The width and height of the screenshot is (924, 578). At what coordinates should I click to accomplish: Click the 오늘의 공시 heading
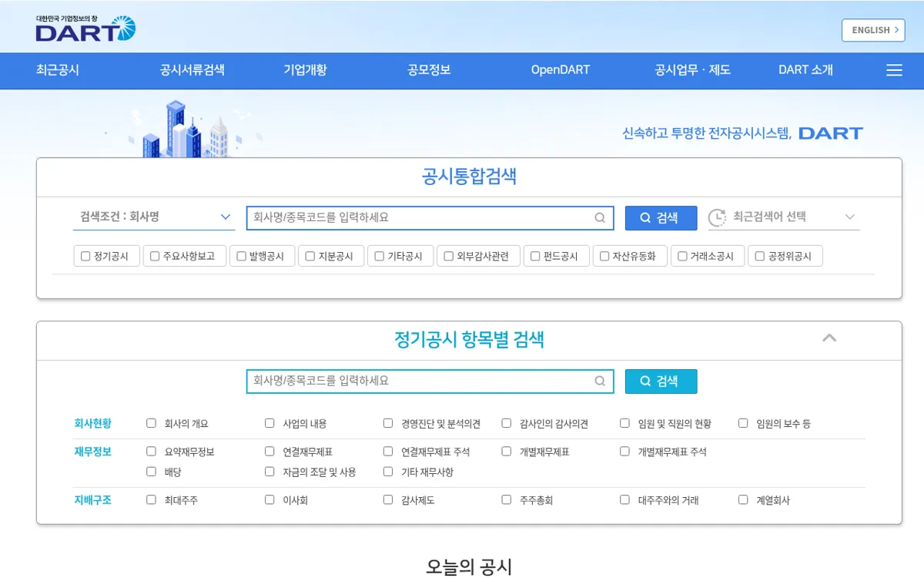point(469,566)
